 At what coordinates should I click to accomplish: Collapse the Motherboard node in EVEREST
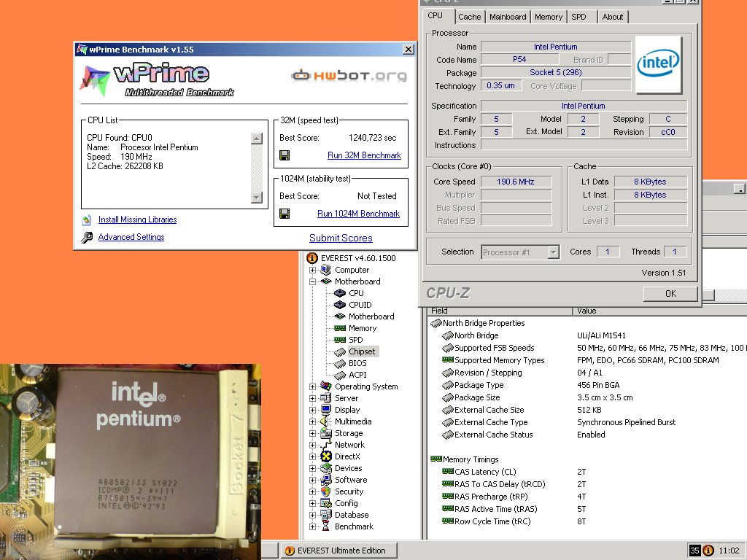tap(312, 281)
